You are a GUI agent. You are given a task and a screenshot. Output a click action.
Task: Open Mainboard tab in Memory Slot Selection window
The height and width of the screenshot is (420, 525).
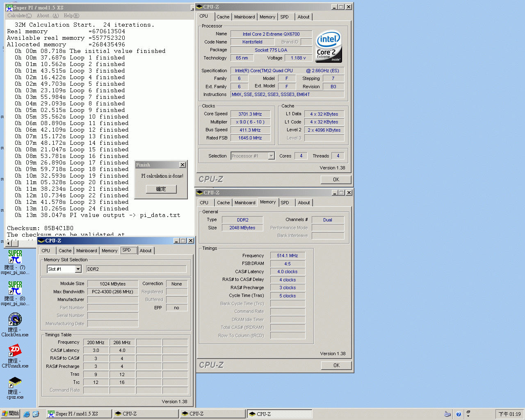pyautogui.click(x=87, y=251)
